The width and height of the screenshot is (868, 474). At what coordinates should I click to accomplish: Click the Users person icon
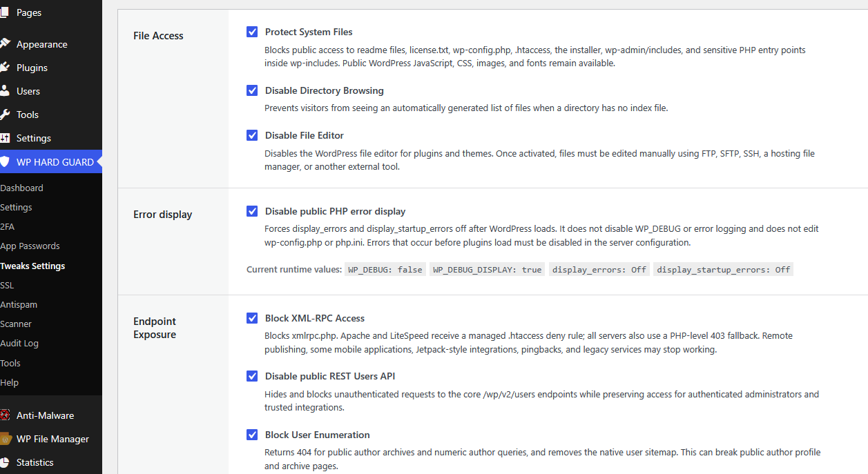[x=4, y=91]
